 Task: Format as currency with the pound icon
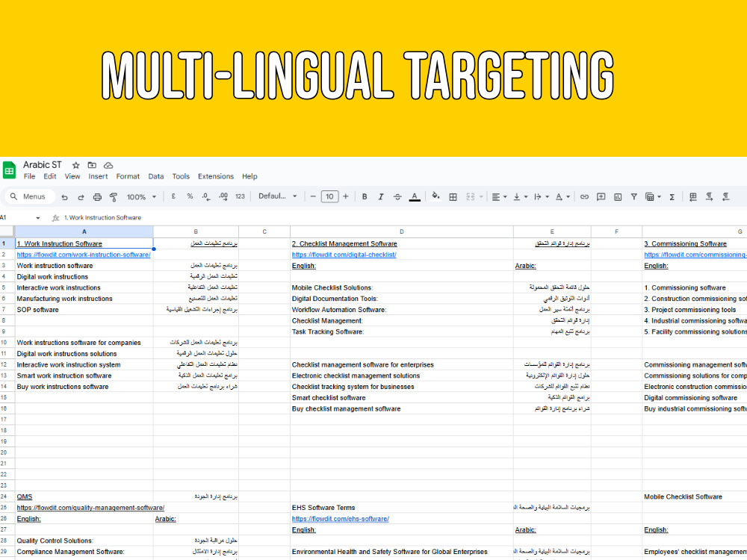tap(173, 196)
